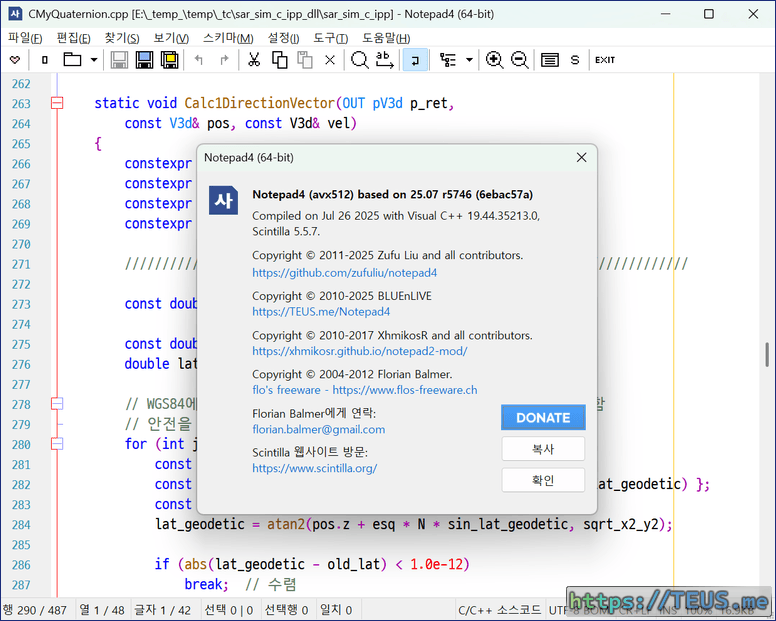Click the Save file floppy icon
Screen dimensions: 776x621
[119, 60]
